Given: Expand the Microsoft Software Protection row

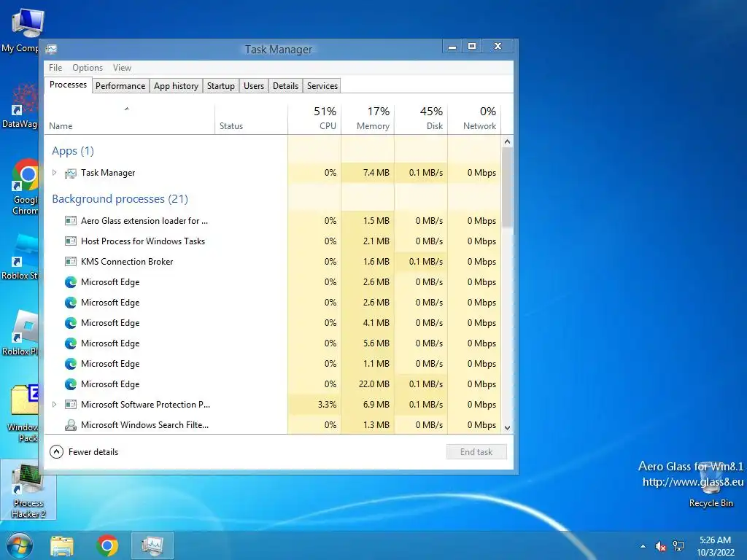Looking at the screenshot, I should coord(54,405).
